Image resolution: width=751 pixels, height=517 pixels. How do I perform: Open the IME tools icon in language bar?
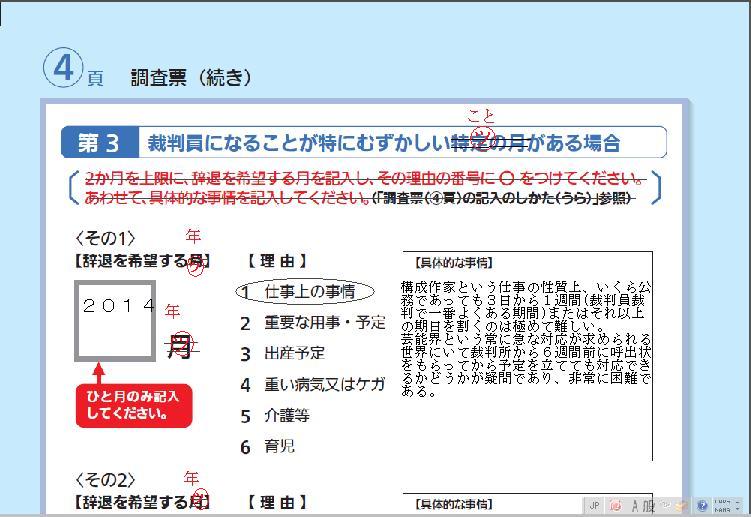click(682, 506)
